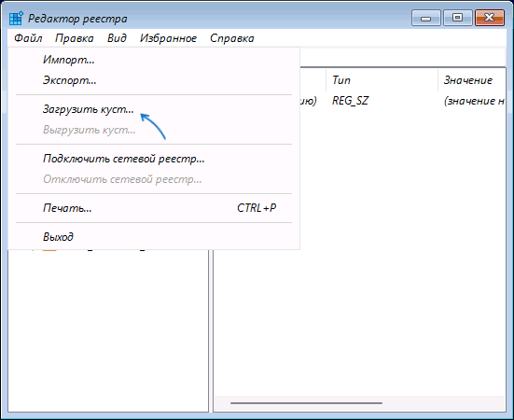Choose Печать... from the File menu

point(154,208)
